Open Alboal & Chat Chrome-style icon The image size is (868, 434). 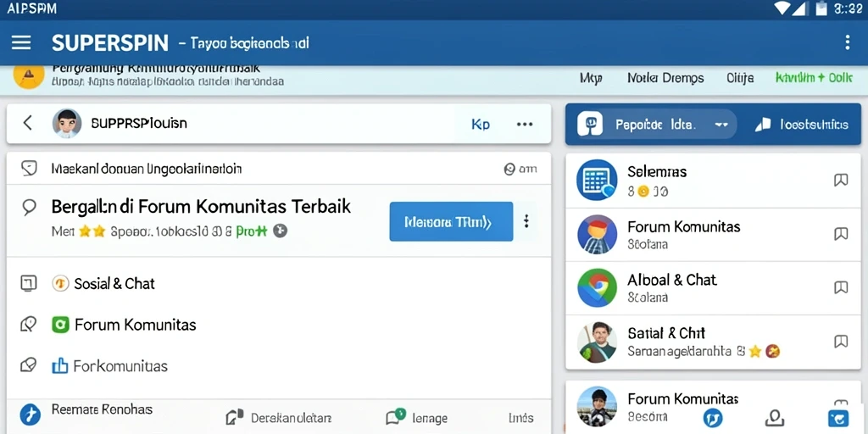[597, 288]
